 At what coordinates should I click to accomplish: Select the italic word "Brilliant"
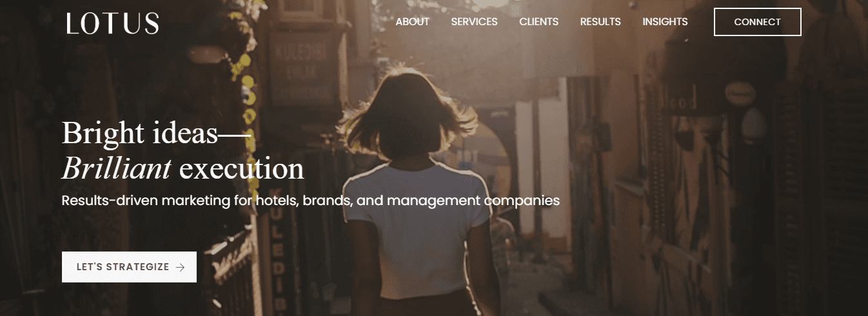point(117,168)
